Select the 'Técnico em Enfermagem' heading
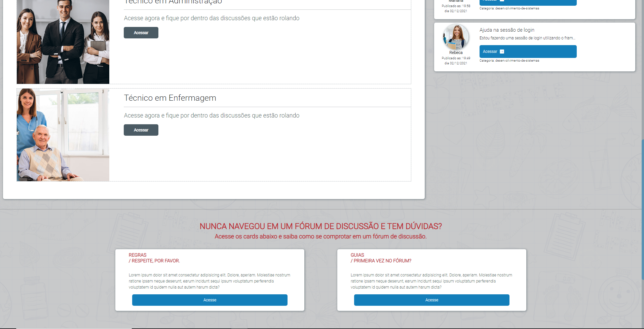 pyautogui.click(x=170, y=98)
